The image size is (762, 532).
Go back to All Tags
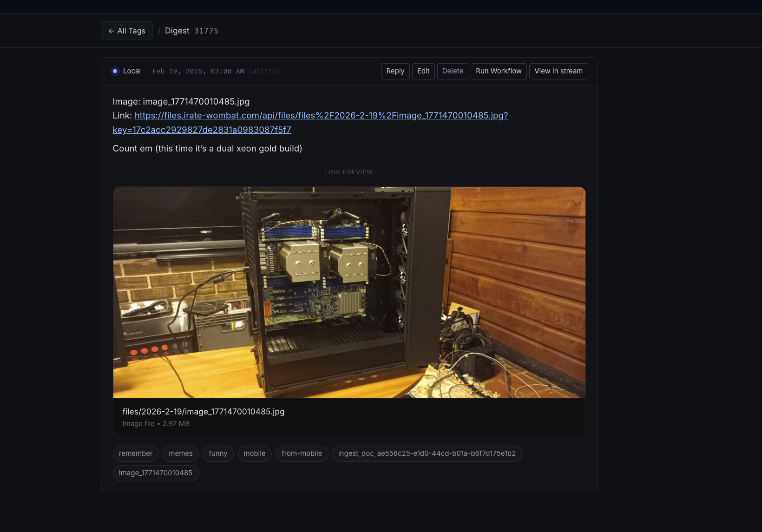point(126,31)
